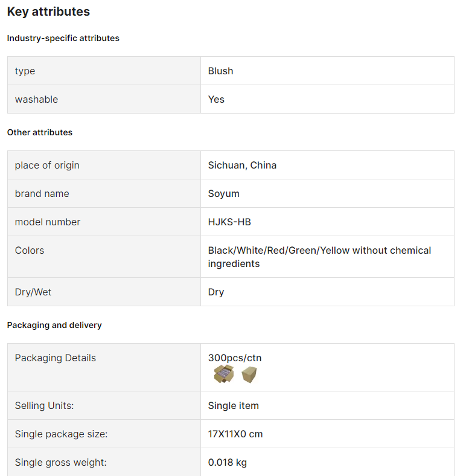Click the place of origin label
This screenshot has width=469, height=476.
coord(47,165)
